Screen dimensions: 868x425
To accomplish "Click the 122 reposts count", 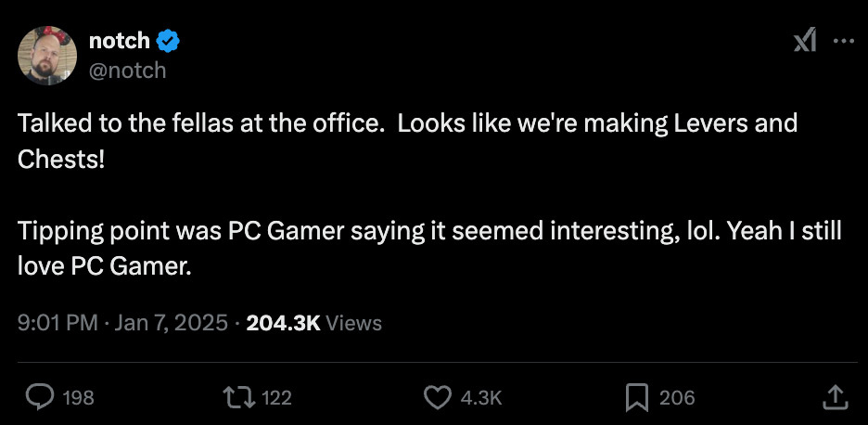I will (x=276, y=397).
